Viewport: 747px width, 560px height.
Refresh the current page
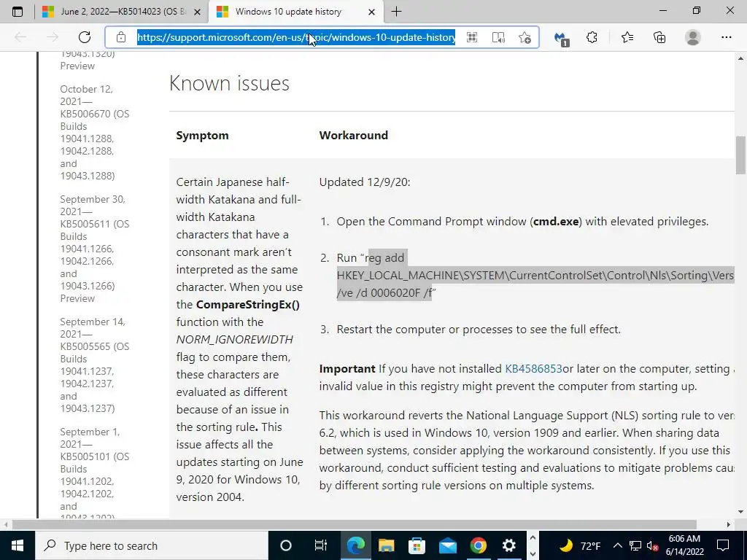click(x=85, y=37)
